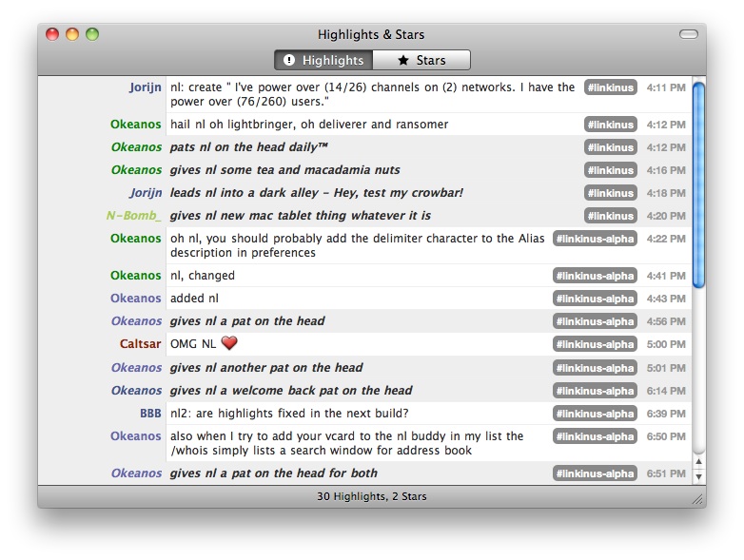Switch to the Stars tab
Viewport: 744px width, 560px height.
[x=421, y=60]
